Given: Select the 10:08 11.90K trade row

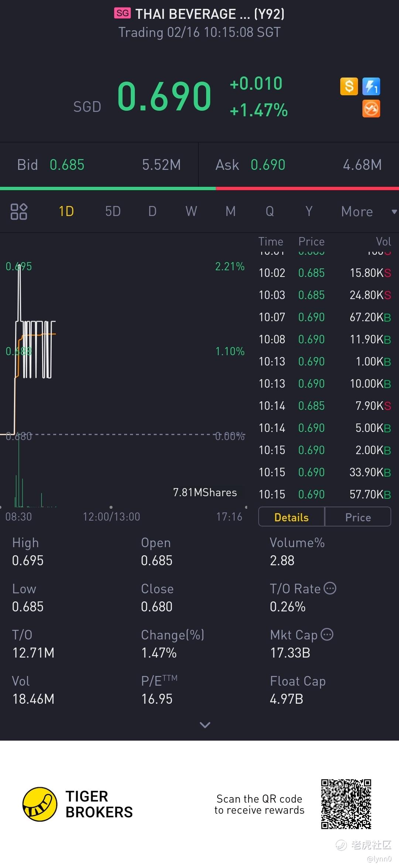Looking at the screenshot, I should tap(325, 339).
